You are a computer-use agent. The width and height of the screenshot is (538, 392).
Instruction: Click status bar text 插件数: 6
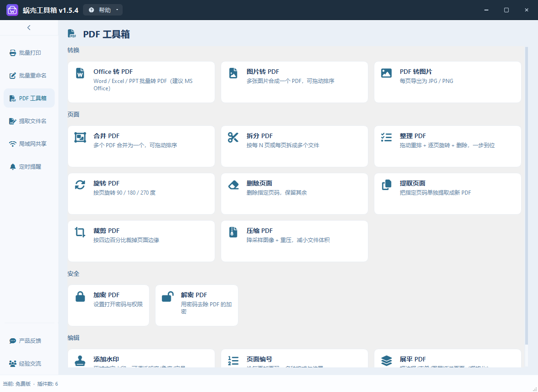click(x=47, y=384)
